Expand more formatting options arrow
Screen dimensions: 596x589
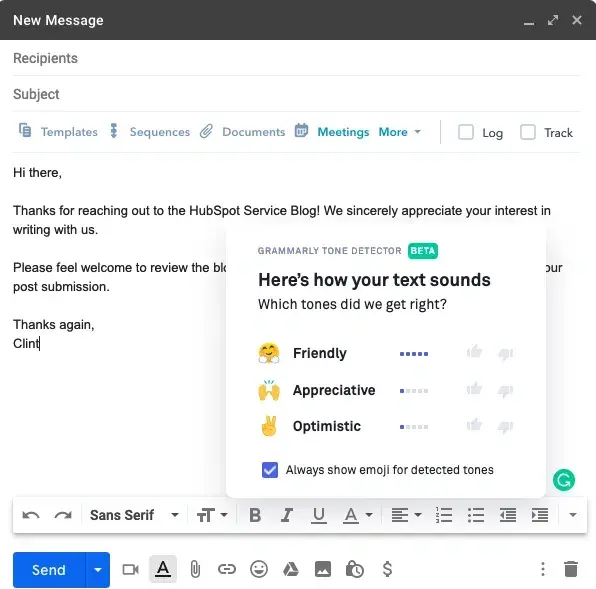[573, 515]
